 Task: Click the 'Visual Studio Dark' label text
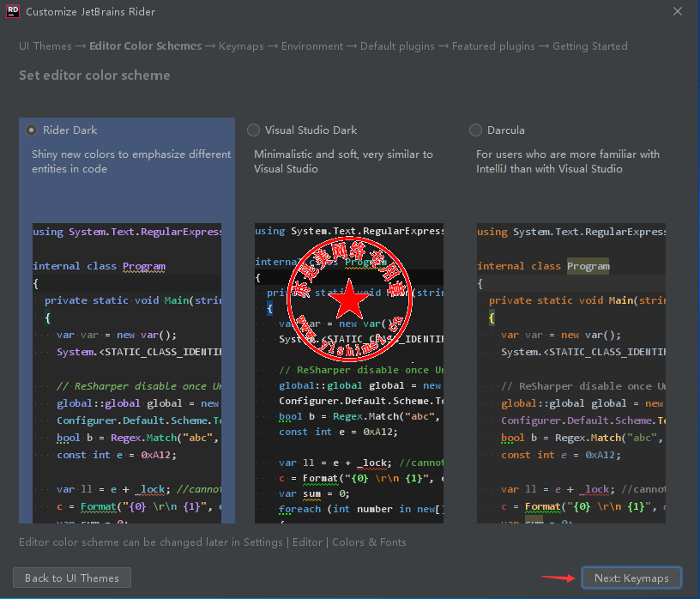(x=311, y=130)
